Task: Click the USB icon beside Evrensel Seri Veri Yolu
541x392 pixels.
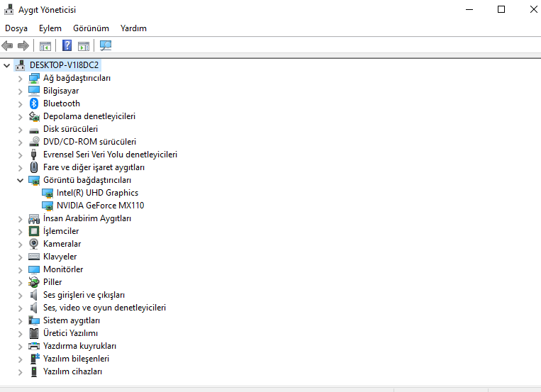Action: tap(33, 155)
